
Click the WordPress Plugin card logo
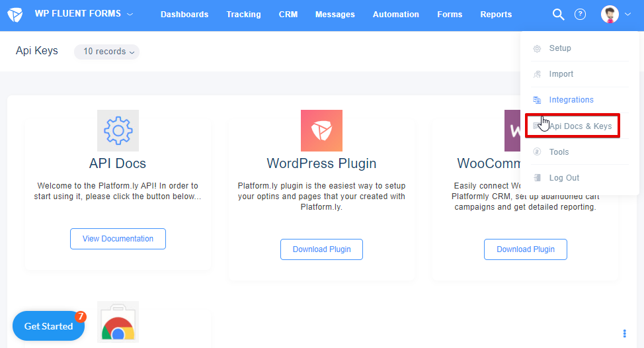click(x=321, y=130)
